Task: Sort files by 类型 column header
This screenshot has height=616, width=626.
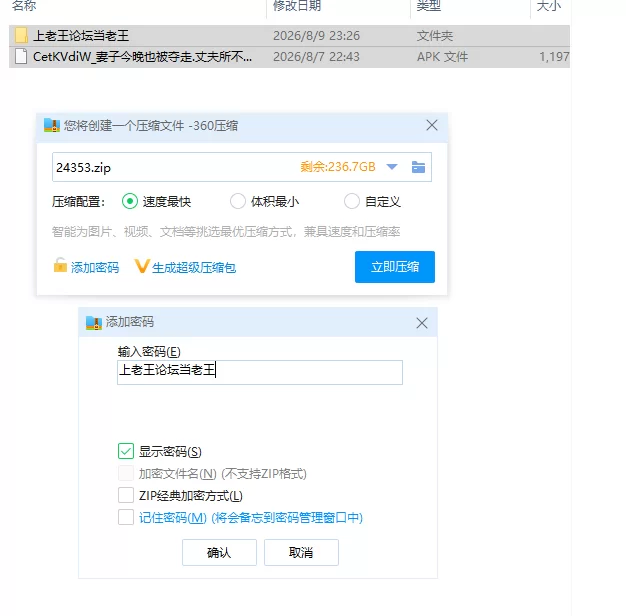Action: point(428,6)
